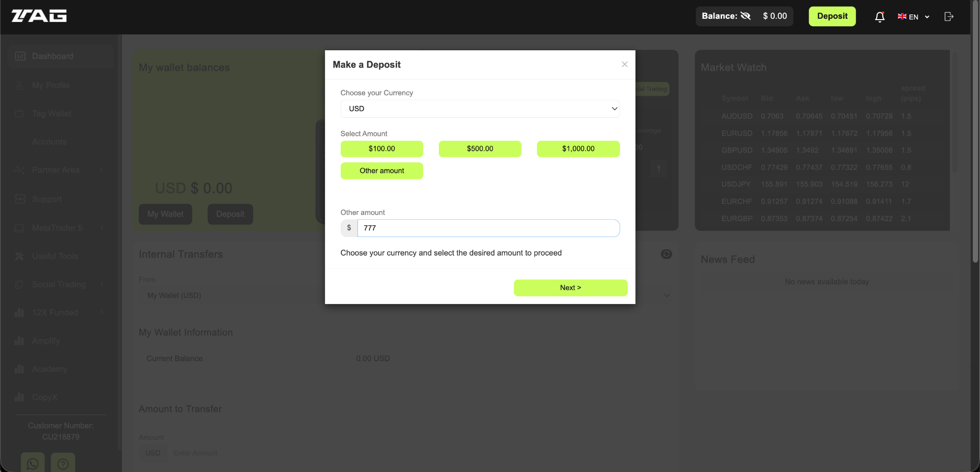
Task: Open the WhatsApp chat icon
Action: pyautogui.click(x=32, y=462)
